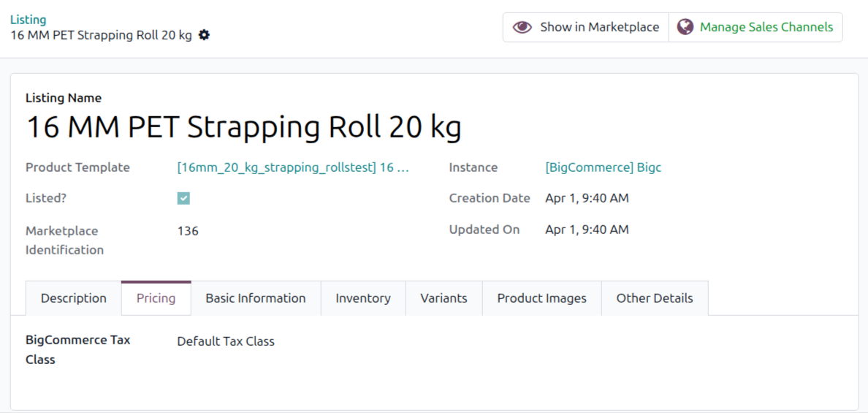This screenshot has width=868, height=413.
Task: Click the Listing Name heading field
Action: (x=244, y=126)
